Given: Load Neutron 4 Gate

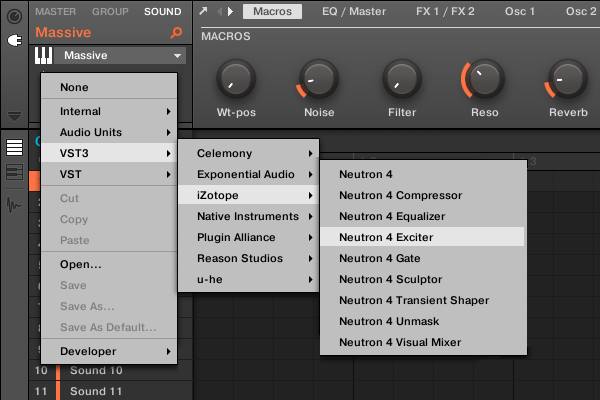Looking at the screenshot, I should coord(423,258).
